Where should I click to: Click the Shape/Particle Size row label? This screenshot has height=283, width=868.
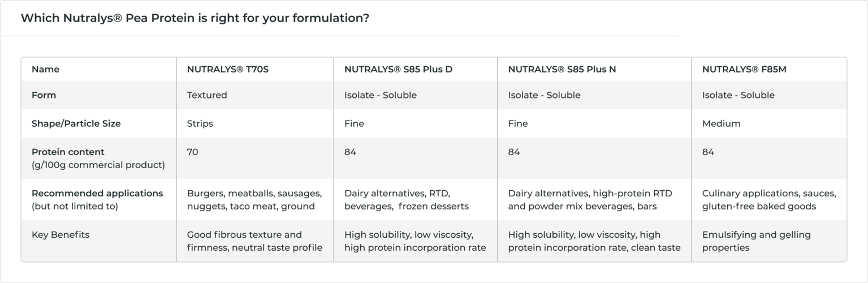(x=76, y=123)
